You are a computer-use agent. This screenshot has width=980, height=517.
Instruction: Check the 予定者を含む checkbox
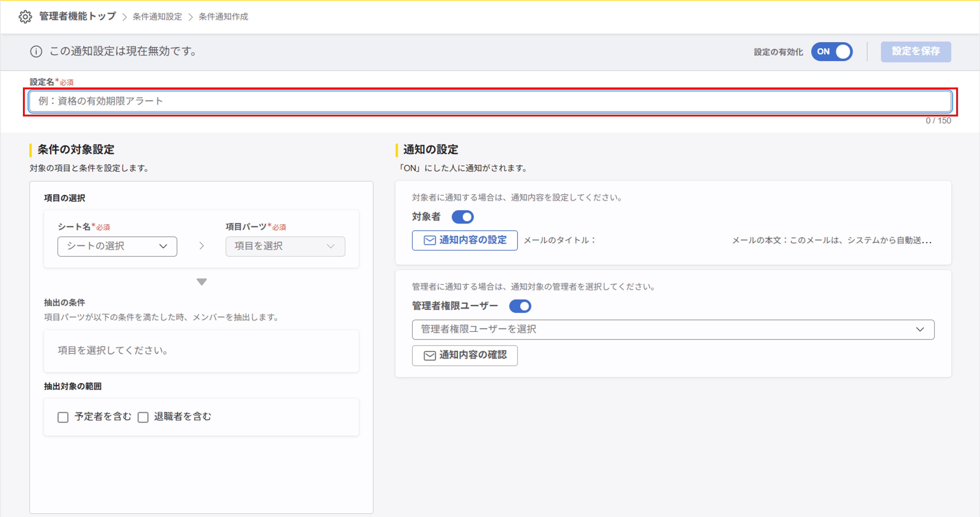[63, 417]
